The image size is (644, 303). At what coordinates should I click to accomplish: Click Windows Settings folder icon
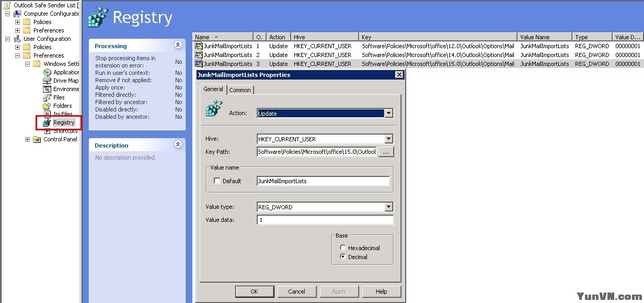(37, 64)
